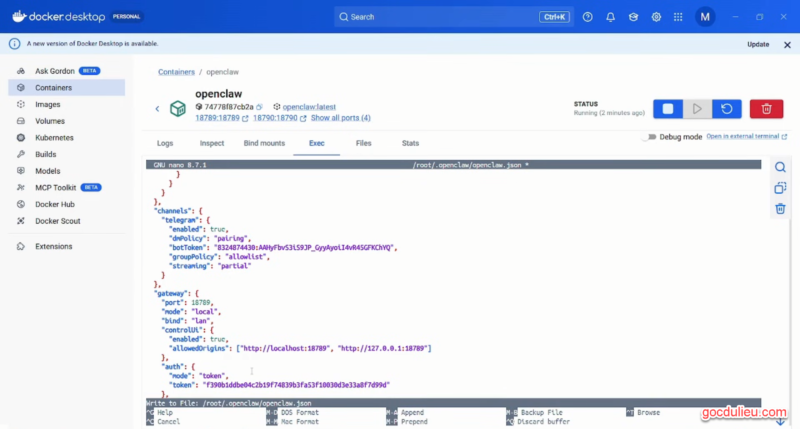Copy terminal output using copy icon

coord(780,188)
